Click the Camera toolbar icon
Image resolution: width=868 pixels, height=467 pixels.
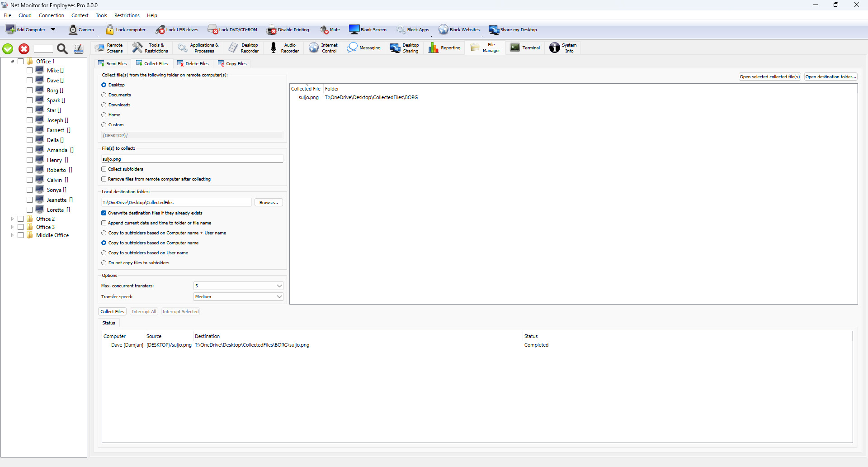73,30
